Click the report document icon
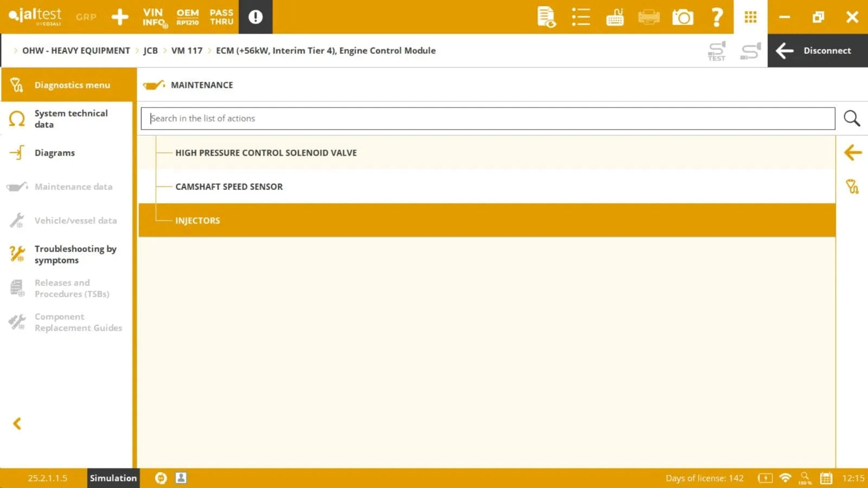 click(546, 17)
